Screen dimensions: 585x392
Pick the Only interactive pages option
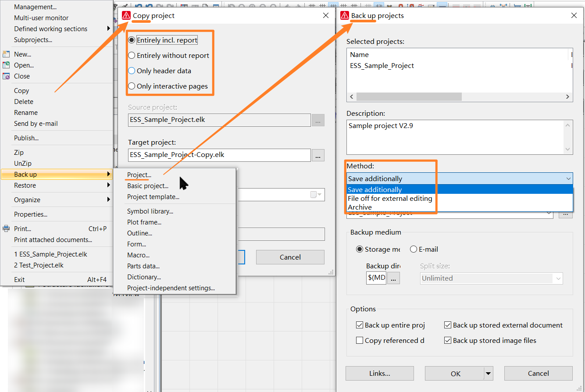click(132, 86)
